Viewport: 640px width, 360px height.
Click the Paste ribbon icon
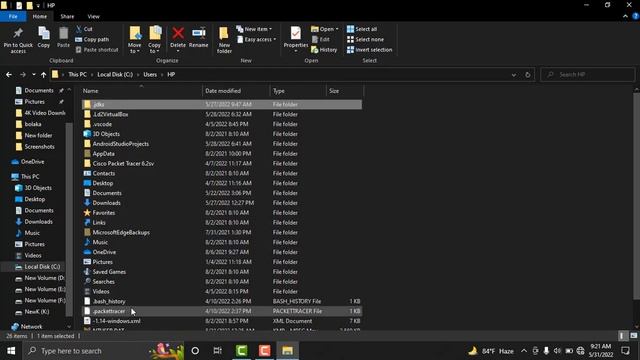(63, 38)
